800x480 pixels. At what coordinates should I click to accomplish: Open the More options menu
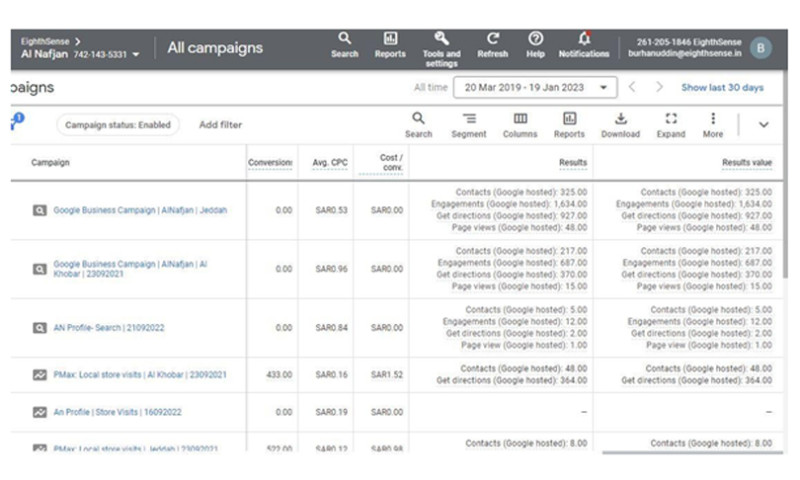pos(712,125)
